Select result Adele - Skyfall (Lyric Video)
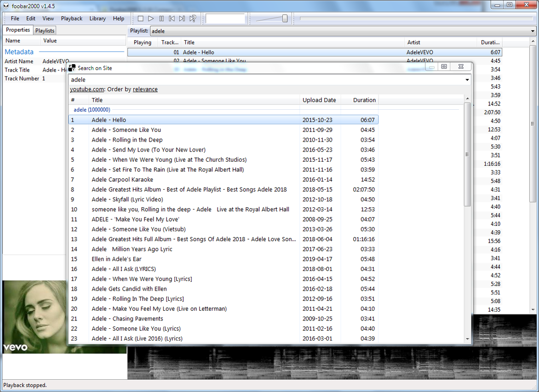This screenshot has width=539, height=392. [x=223, y=199]
